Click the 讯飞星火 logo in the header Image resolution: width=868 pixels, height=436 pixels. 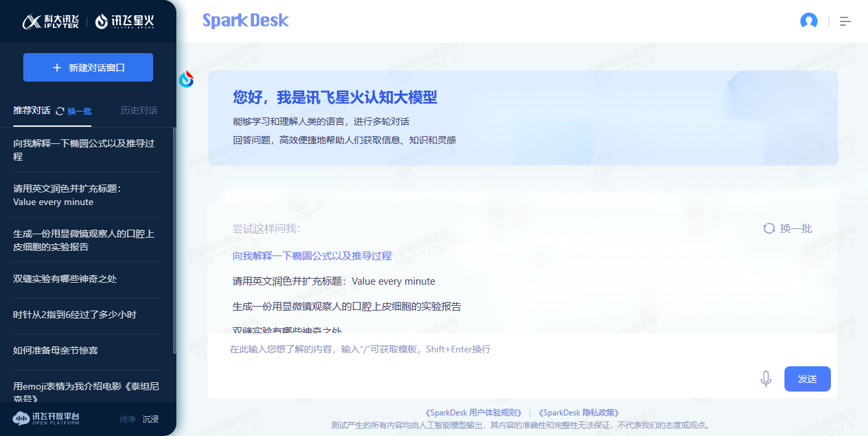pyautogui.click(x=126, y=21)
